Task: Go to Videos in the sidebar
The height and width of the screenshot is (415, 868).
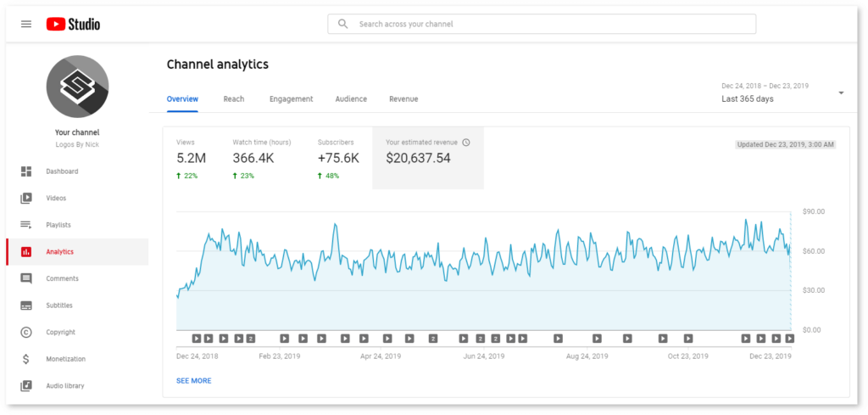Action: [x=55, y=199]
